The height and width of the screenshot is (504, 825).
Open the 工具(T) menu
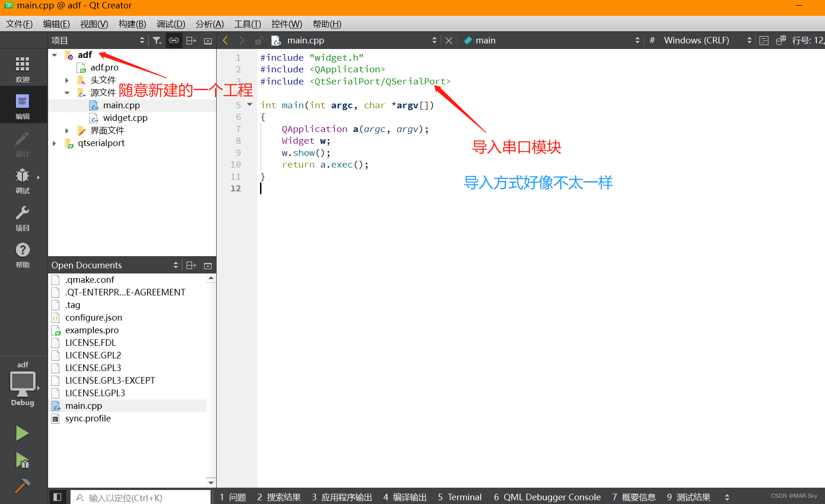point(247,24)
